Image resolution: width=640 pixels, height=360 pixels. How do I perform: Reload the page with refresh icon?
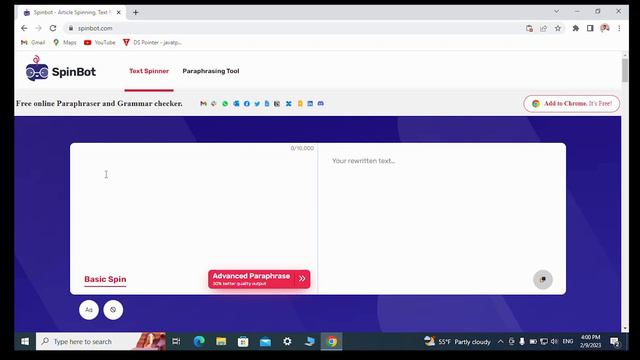(53, 28)
